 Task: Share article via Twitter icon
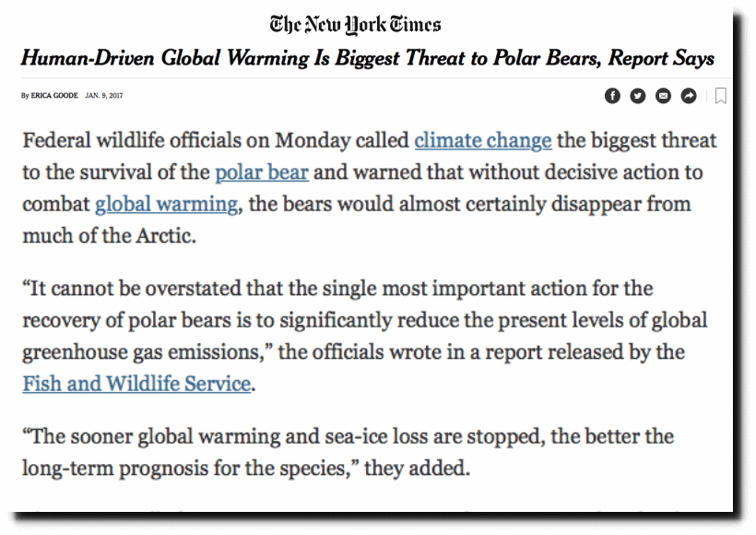click(x=638, y=96)
